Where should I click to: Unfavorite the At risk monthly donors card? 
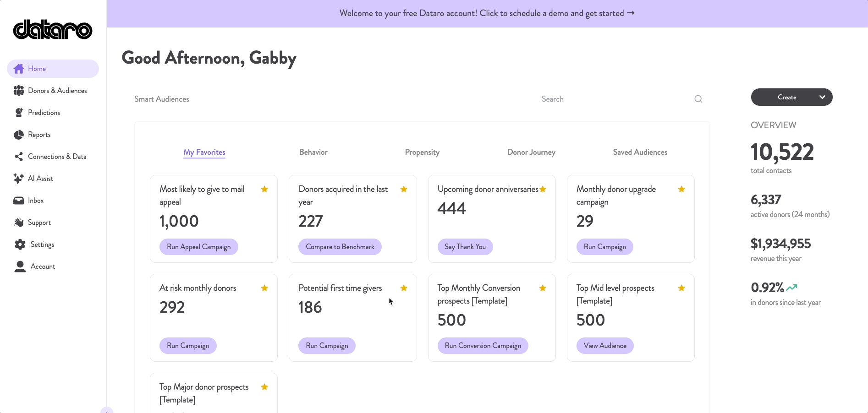[x=264, y=288]
